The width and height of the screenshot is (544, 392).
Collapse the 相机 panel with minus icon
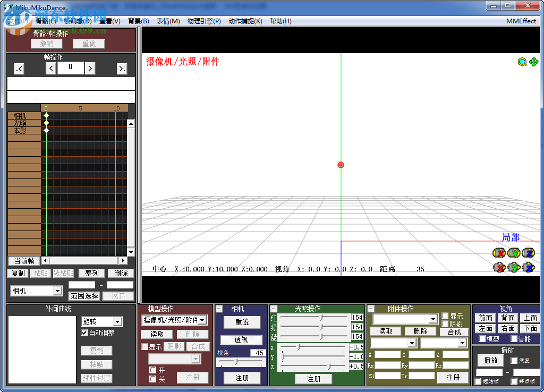point(219,309)
